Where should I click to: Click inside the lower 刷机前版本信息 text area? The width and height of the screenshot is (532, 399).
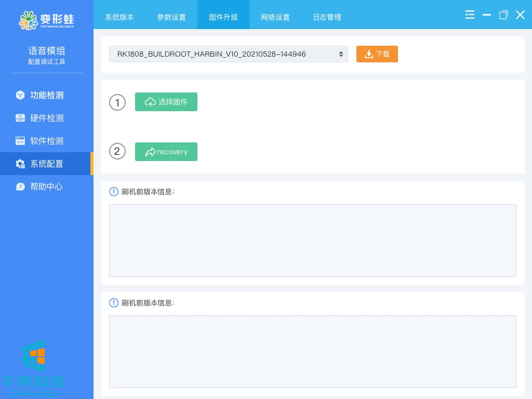tap(312, 351)
